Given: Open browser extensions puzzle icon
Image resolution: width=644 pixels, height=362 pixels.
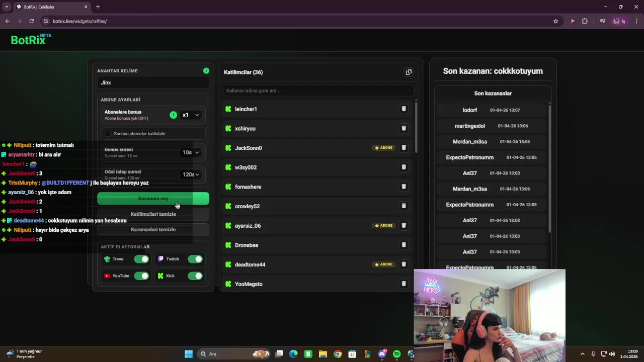Looking at the screenshot, I should 585,21.
